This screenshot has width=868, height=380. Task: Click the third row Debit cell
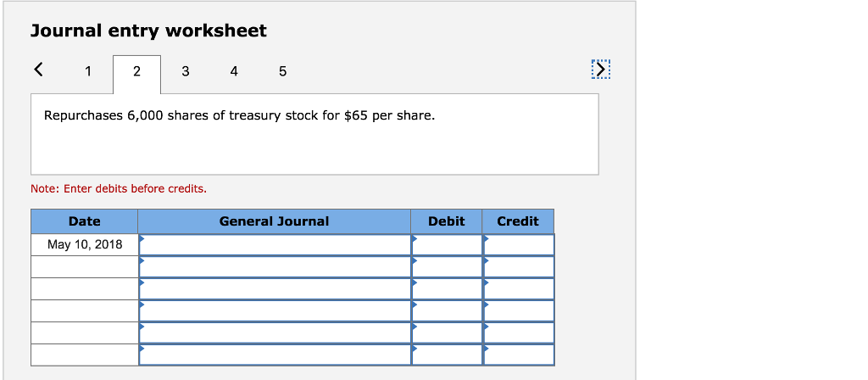[447, 289]
